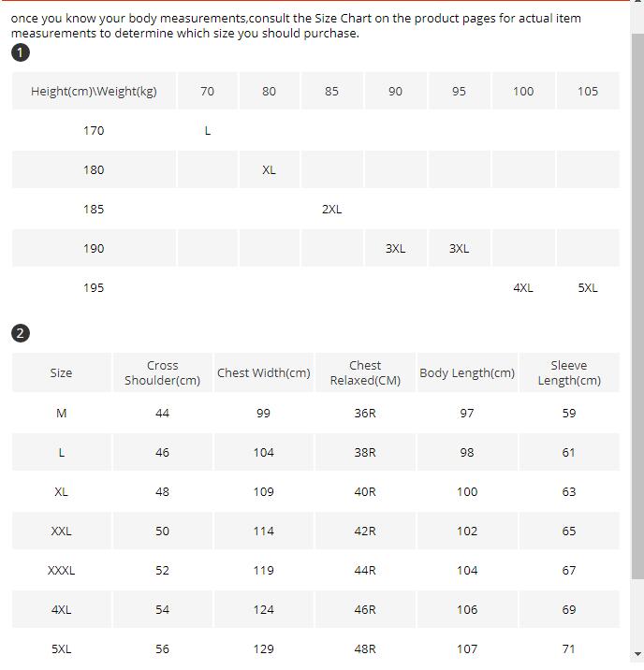Select the 36R chest relaxed value
Image resolution: width=644 pixels, height=670 pixels.
click(365, 413)
